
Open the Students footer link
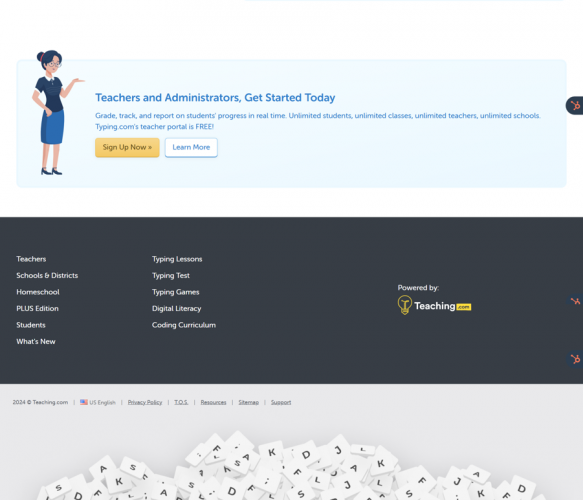pyautogui.click(x=31, y=325)
